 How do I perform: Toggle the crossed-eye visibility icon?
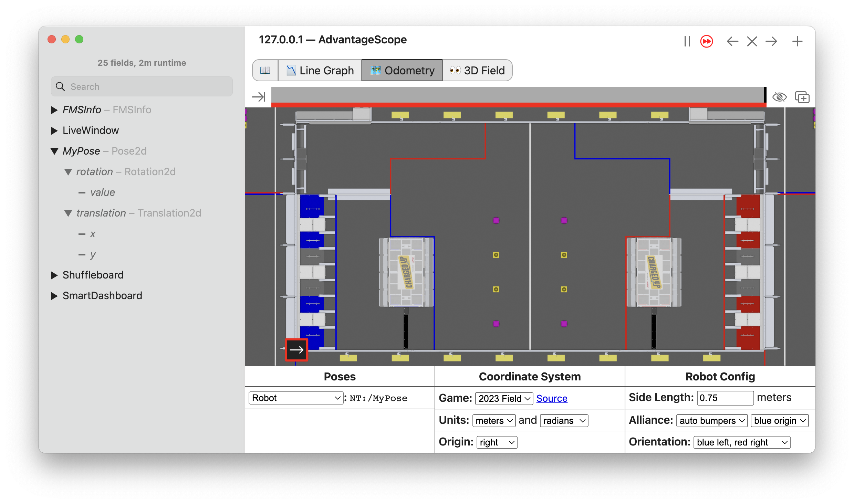click(780, 97)
